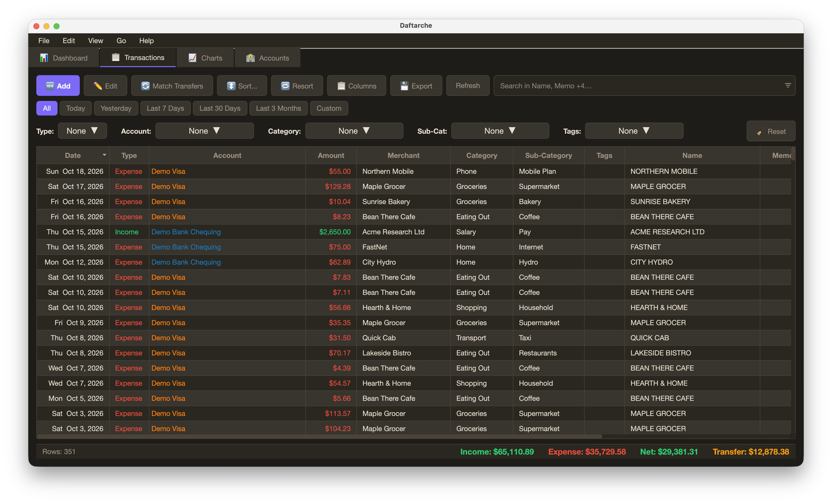Open the View menu
The image size is (832, 504).
tap(96, 40)
